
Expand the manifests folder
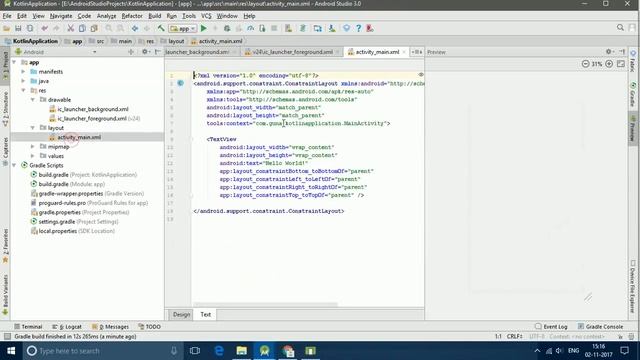pos(23,71)
